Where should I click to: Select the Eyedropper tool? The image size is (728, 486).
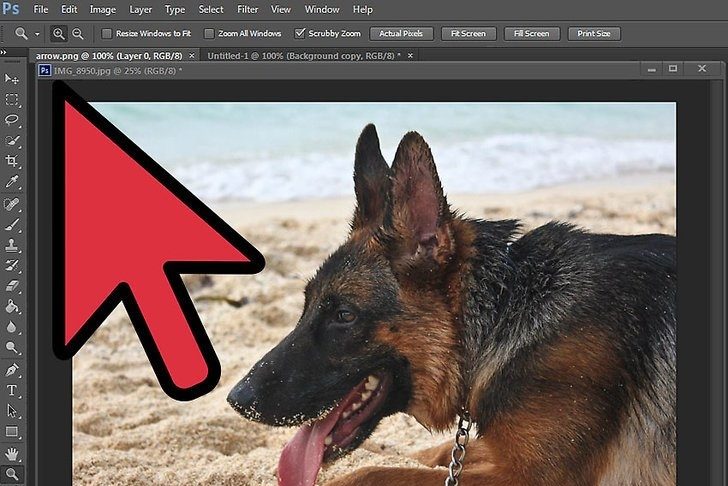[x=12, y=183]
